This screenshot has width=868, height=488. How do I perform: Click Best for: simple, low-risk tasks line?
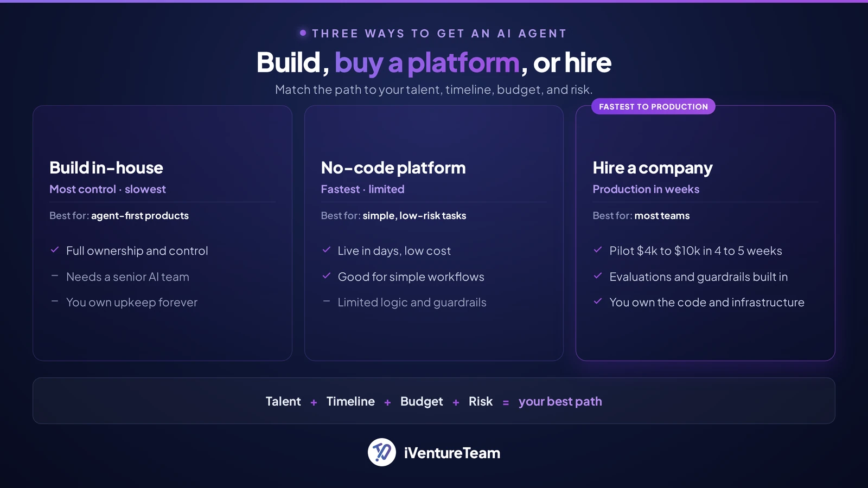[393, 215]
